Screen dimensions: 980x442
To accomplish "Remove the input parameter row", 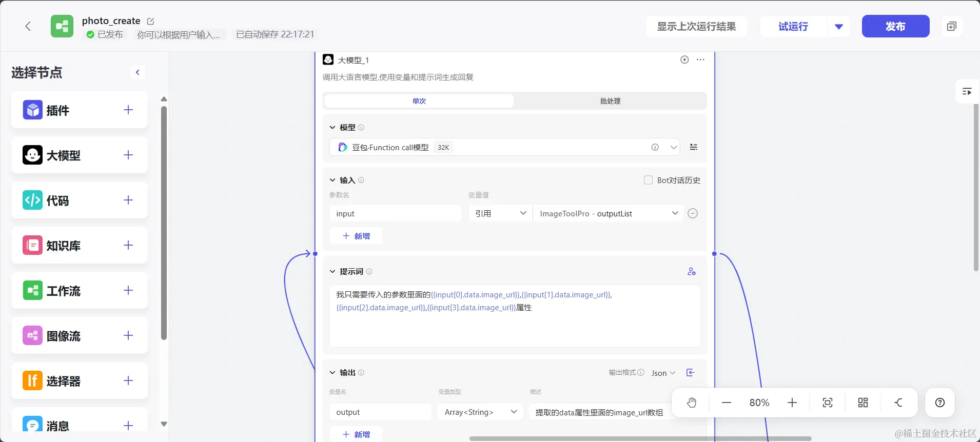I will point(693,213).
